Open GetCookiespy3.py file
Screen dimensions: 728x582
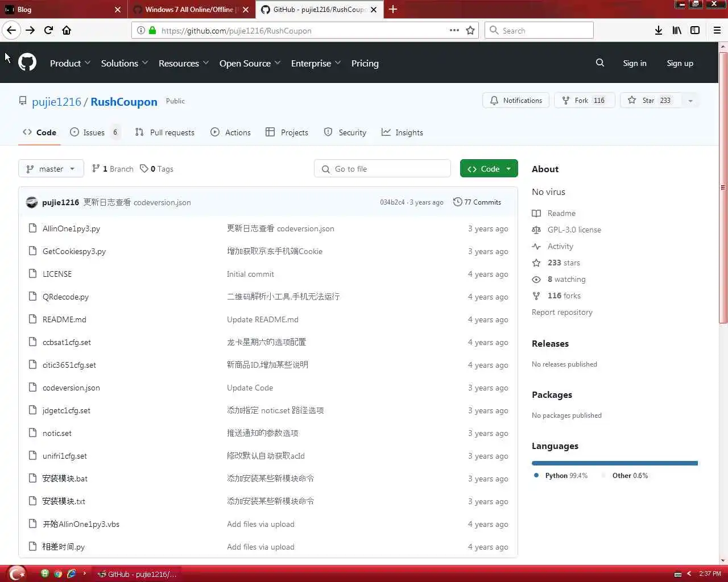click(74, 251)
